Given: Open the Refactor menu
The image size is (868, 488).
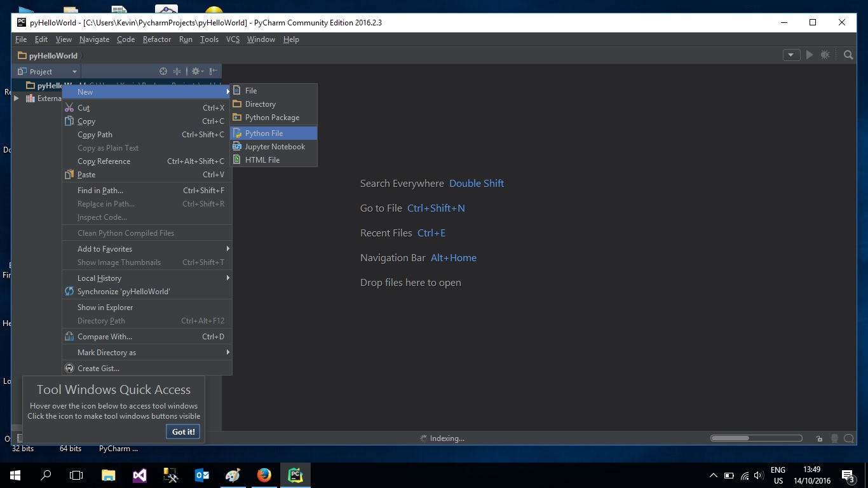Looking at the screenshot, I should pos(156,39).
